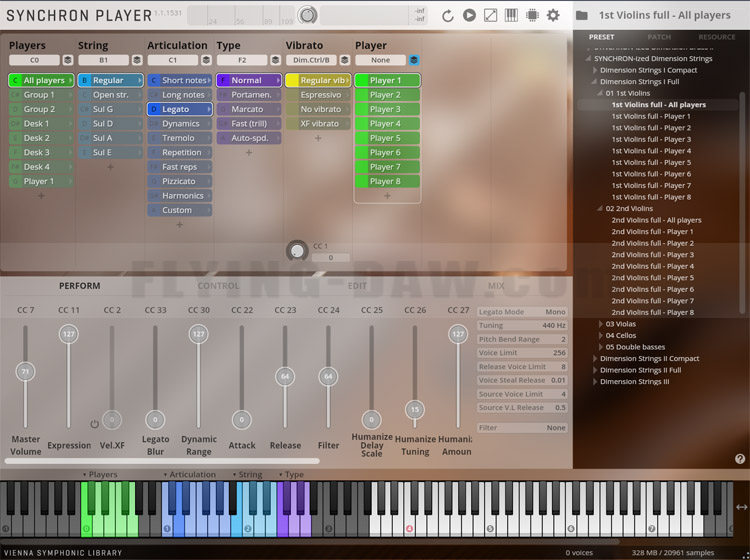Open the PATCH browser tab
The width and height of the screenshot is (750, 560).
tap(659, 37)
